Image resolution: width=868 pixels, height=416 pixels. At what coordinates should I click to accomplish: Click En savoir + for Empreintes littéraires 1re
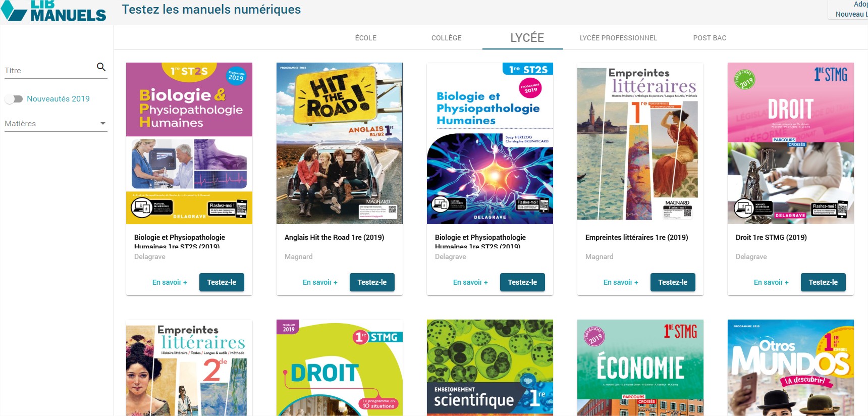point(621,282)
